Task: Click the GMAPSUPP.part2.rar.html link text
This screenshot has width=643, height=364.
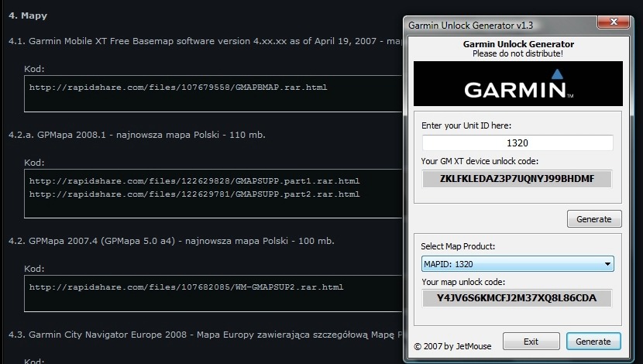Action: click(194, 194)
